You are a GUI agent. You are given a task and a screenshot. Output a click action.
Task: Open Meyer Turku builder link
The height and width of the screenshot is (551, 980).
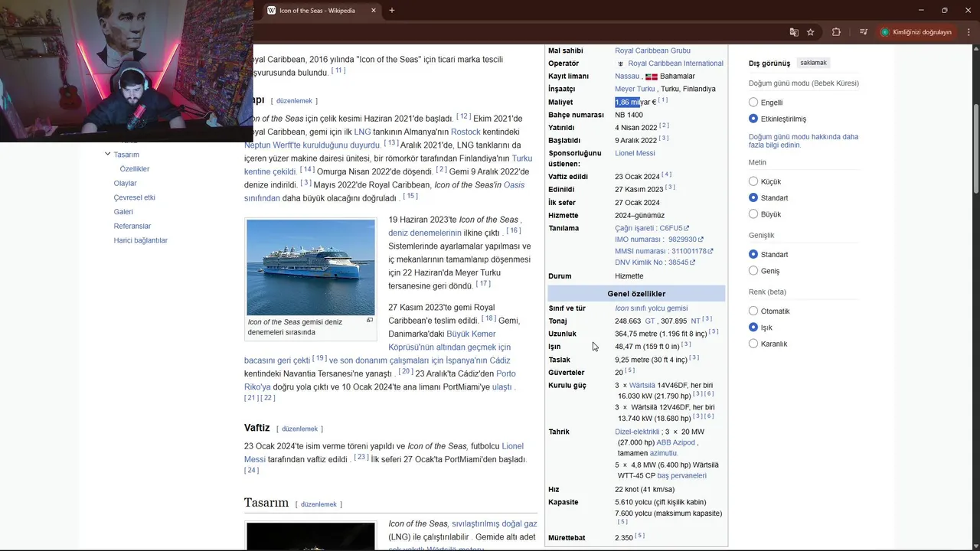[635, 89]
